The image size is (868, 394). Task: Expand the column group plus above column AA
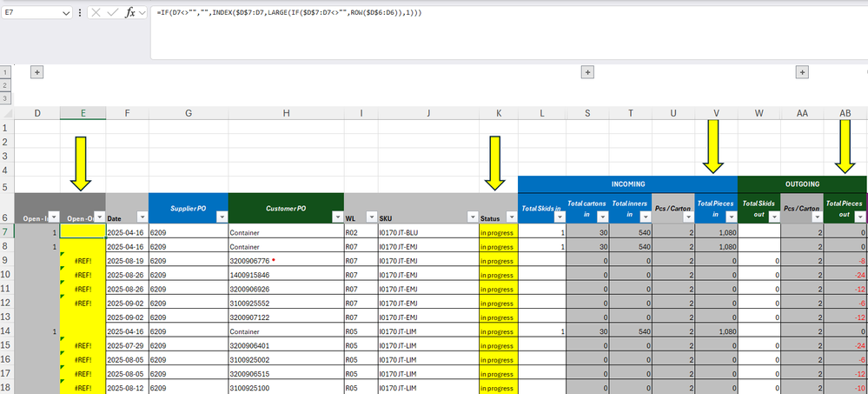point(802,71)
